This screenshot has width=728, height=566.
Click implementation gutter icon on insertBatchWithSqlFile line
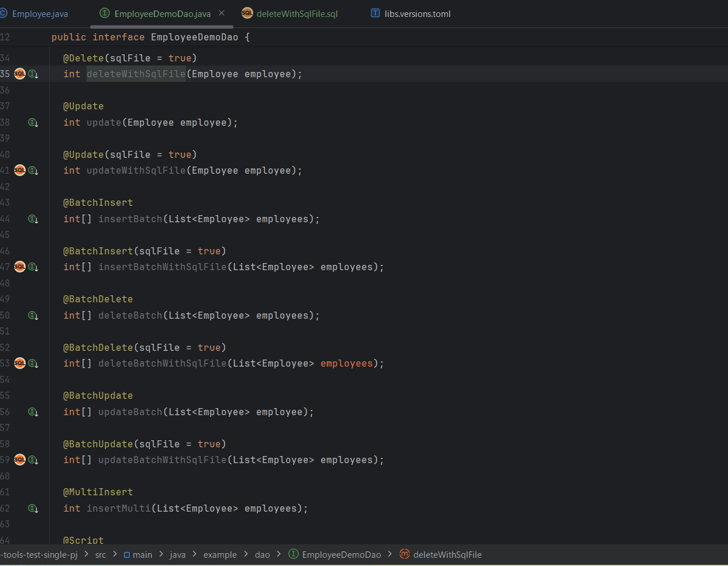coord(33,267)
